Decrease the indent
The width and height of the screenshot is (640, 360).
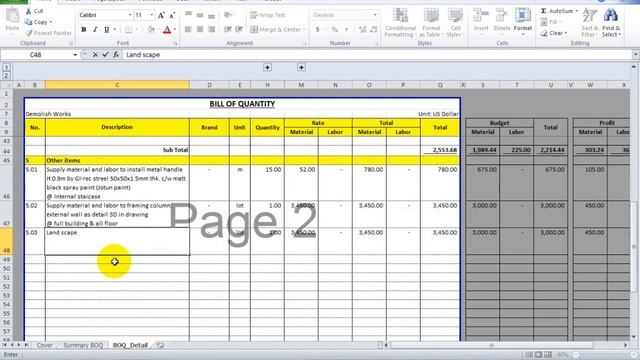pos(228,29)
